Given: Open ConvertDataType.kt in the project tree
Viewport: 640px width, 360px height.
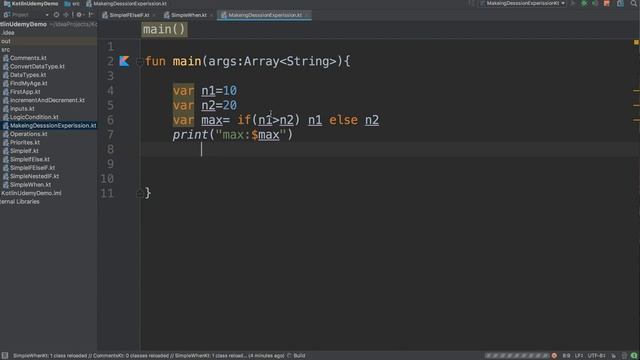Looking at the screenshot, I should [37, 67].
